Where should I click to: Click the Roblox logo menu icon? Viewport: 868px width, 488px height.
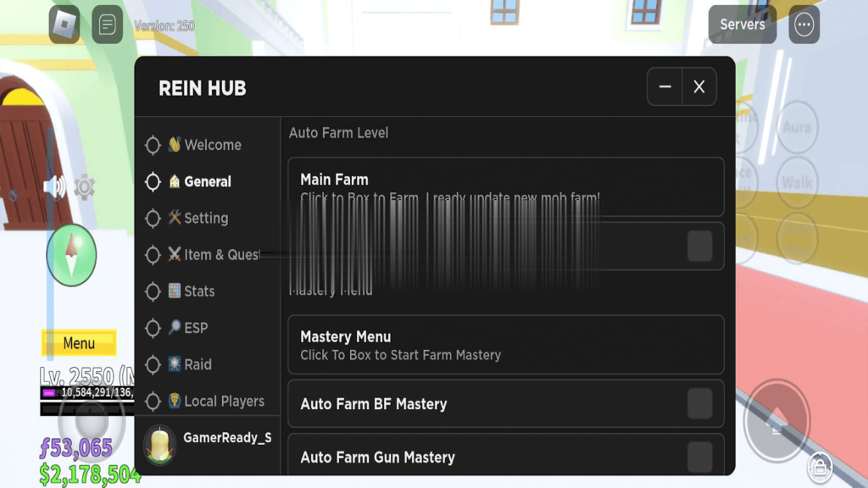tap(64, 25)
